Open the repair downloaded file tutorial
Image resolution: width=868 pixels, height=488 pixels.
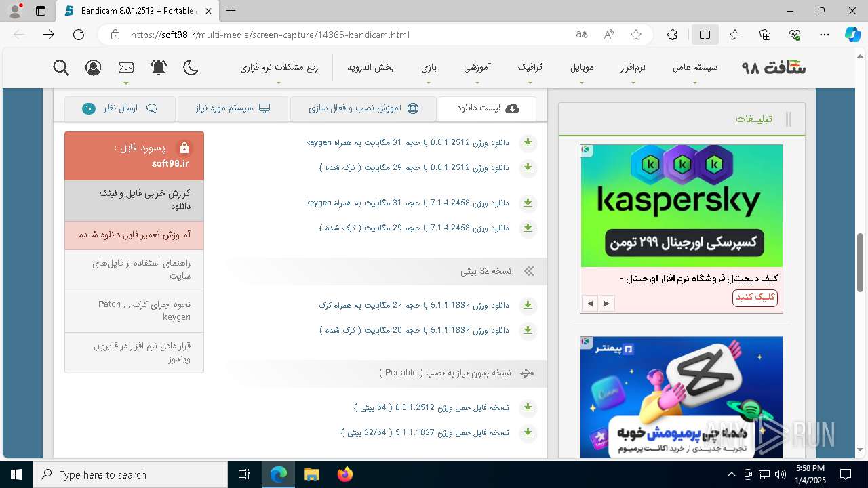134,235
